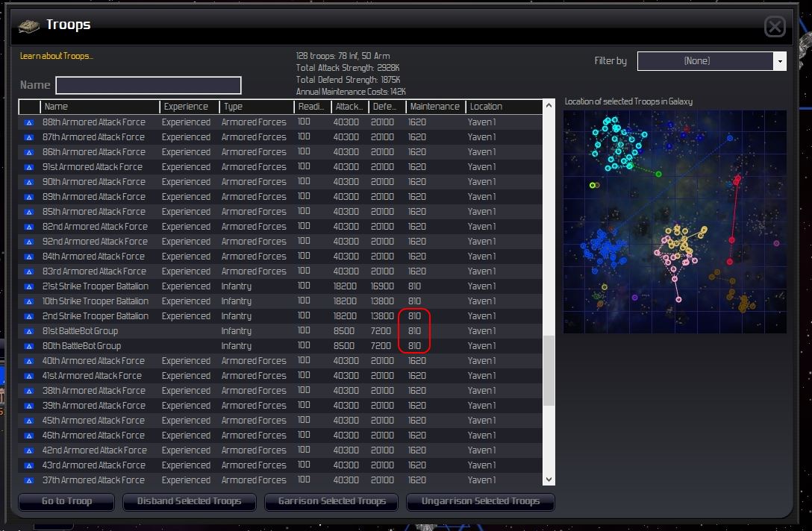Click the 80th BattleBot Group icon

tap(29, 346)
